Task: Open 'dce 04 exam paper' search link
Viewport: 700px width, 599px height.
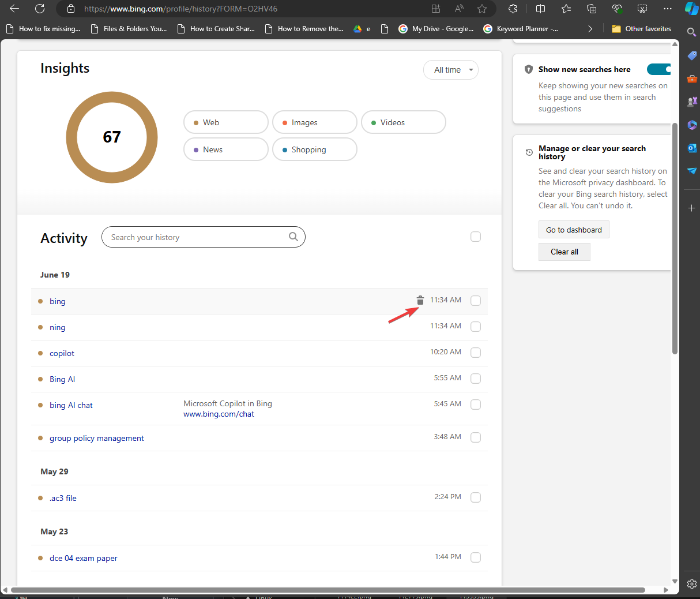Action: pyautogui.click(x=84, y=558)
